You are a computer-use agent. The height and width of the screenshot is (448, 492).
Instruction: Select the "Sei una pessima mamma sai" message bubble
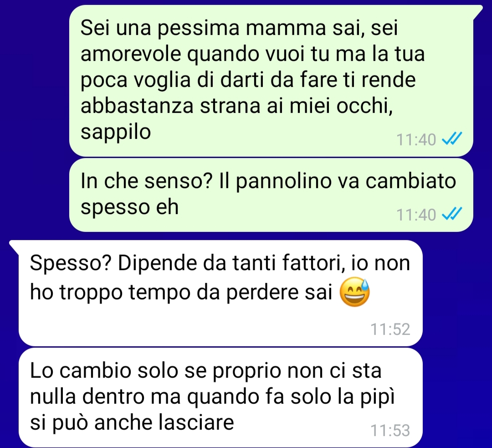(x=271, y=81)
